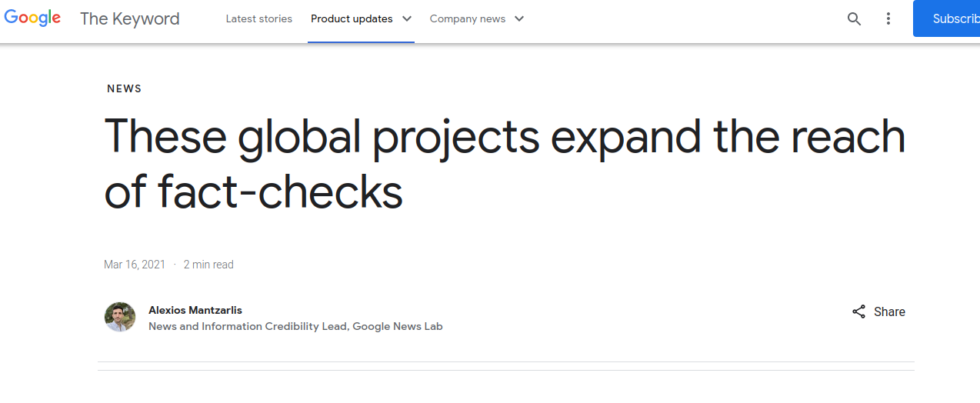980x403 pixels.
Task: Click the Share label text
Action: click(x=889, y=311)
